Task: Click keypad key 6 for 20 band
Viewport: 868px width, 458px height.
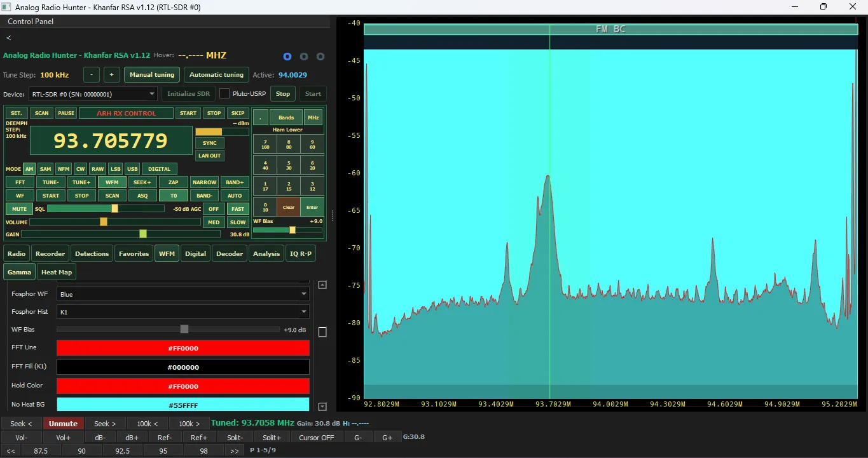Action: click(x=312, y=165)
